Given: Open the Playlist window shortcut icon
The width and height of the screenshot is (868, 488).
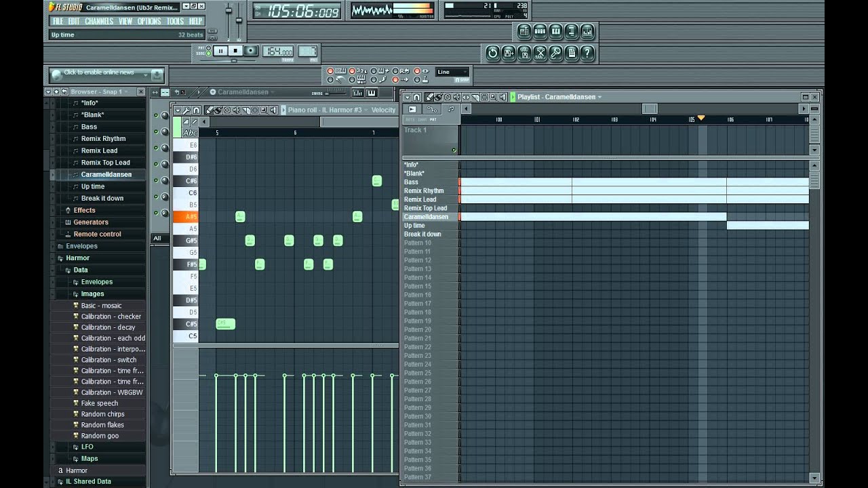Looking at the screenshot, I should click(x=524, y=31).
